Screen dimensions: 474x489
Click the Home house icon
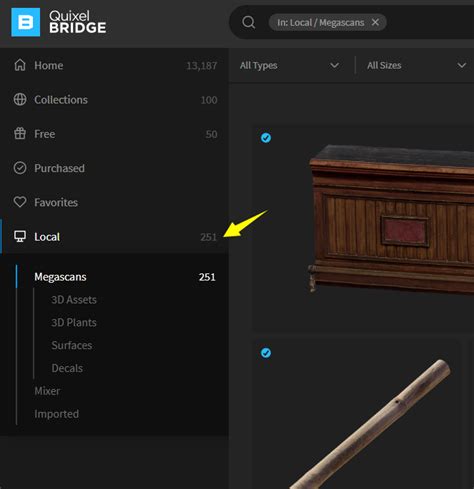(20, 65)
